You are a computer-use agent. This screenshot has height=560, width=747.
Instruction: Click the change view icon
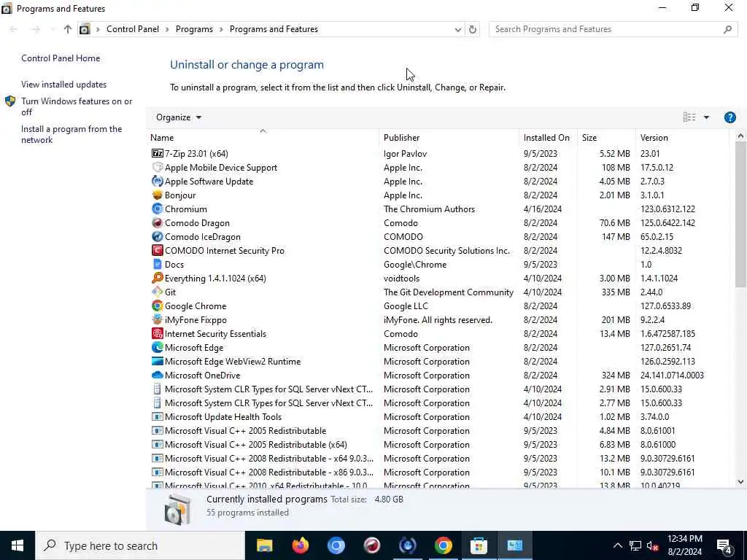point(689,117)
